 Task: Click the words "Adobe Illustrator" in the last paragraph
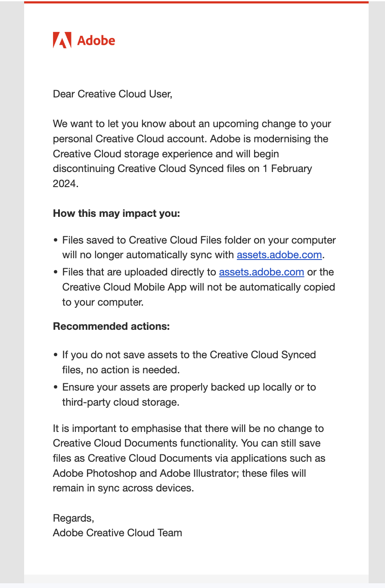tap(199, 473)
